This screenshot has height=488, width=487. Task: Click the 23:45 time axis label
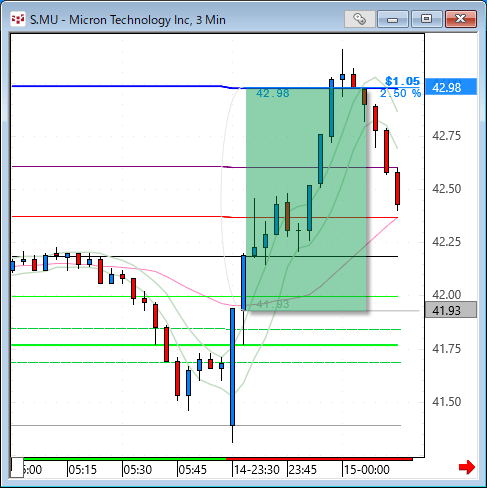303,470
